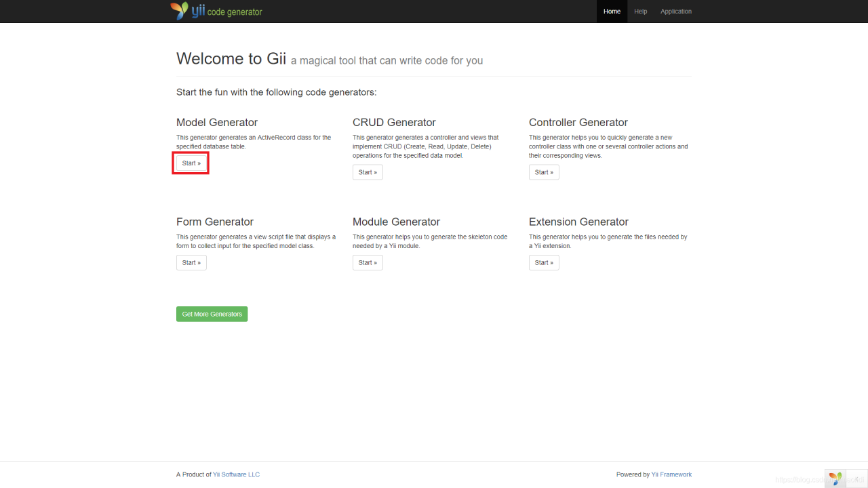This screenshot has height=488, width=868.
Task: Click the 'Powered by' footer text
Action: click(x=633, y=474)
